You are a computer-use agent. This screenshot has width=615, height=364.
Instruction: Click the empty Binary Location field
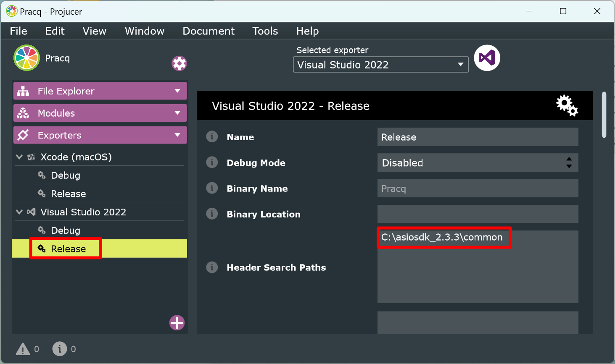click(x=478, y=214)
